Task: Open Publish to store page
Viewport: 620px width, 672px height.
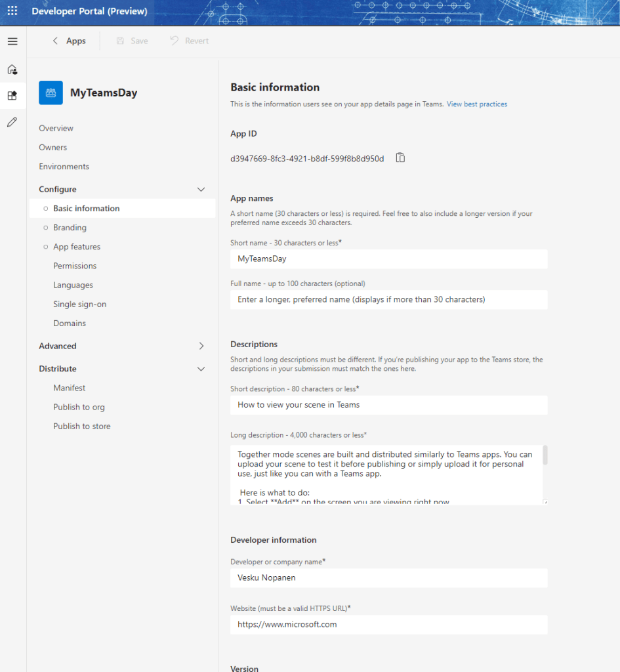Action: click(81, 427)
